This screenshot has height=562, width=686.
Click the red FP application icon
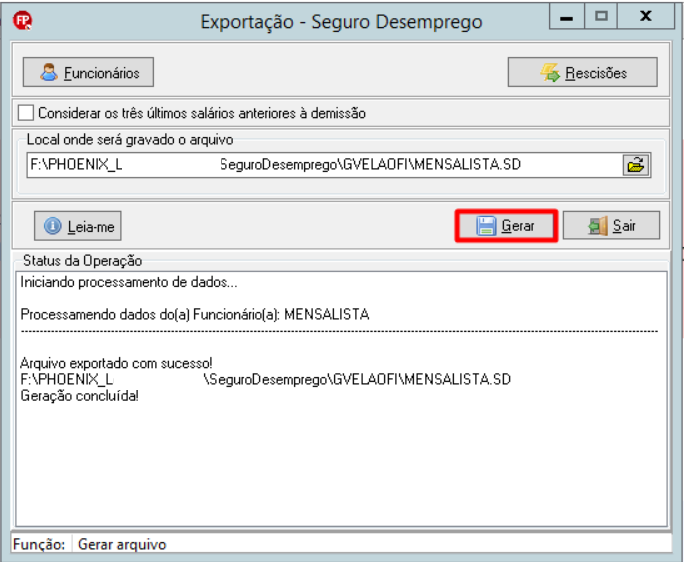22,20
